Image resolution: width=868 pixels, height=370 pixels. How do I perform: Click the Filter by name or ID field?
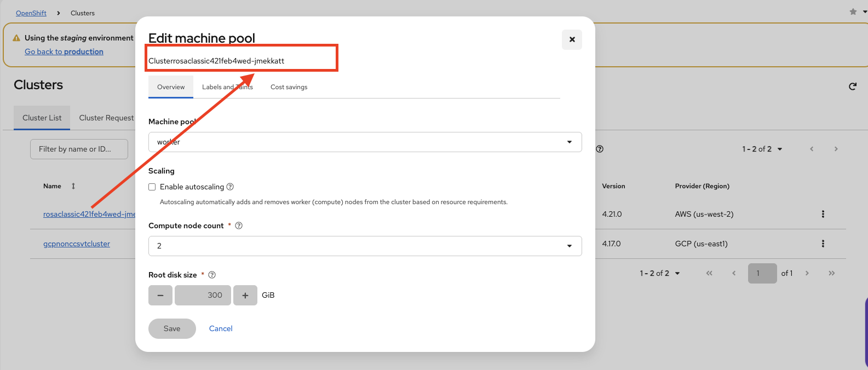[79, 149]
